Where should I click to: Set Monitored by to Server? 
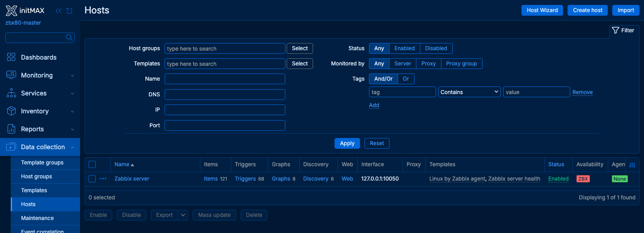pyautogui.click(x=402, y=64)
